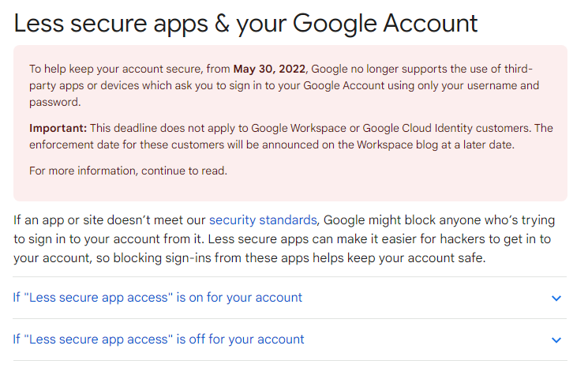588x368 pixels.
Task: Click the ampersand in the page title
Action: click(x=222, y=23)
